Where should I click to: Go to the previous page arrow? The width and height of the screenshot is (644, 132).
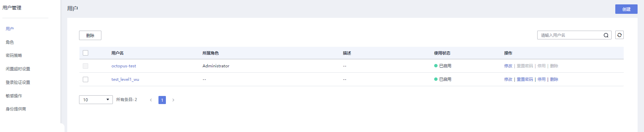tap(151, 100)
